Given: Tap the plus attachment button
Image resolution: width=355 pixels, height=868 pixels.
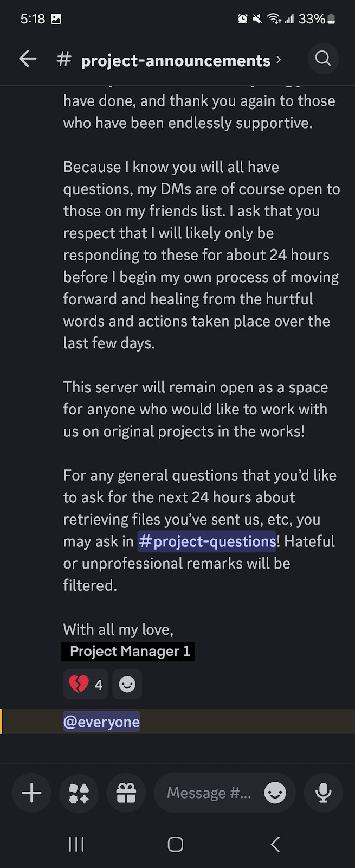Looking at the screenshot, I should pos(31,793).
